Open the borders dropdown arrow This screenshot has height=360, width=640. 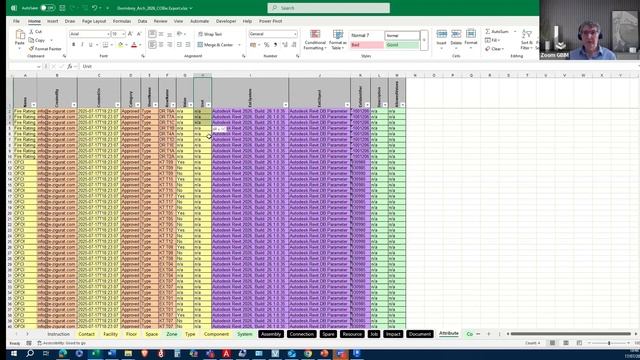point(112,45)
